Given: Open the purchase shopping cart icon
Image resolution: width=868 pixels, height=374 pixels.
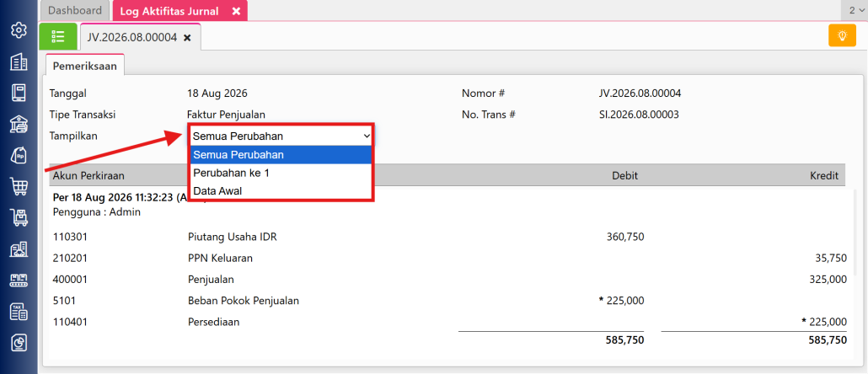Looking at the screenshot, I should point(19,187).
